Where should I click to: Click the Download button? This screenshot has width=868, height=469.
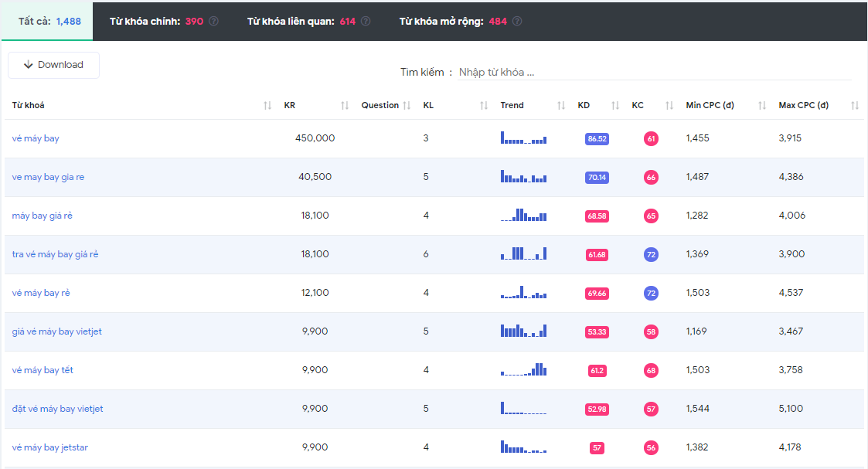(53, 65)
